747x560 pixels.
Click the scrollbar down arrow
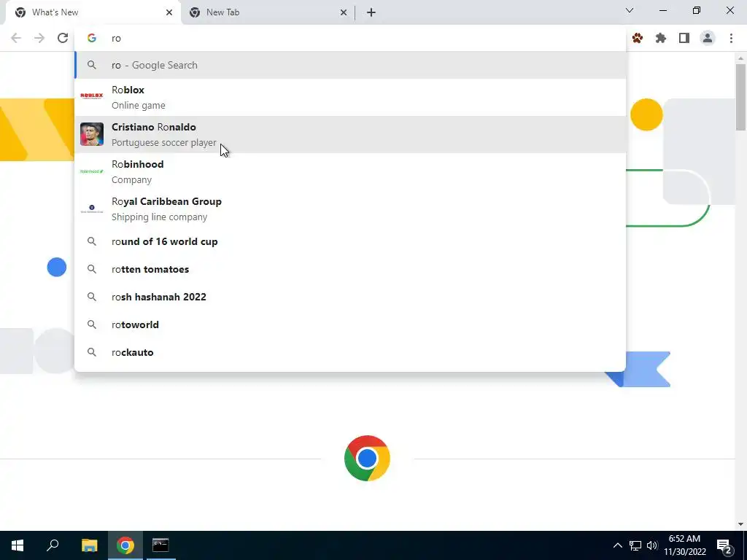(740, 524)
